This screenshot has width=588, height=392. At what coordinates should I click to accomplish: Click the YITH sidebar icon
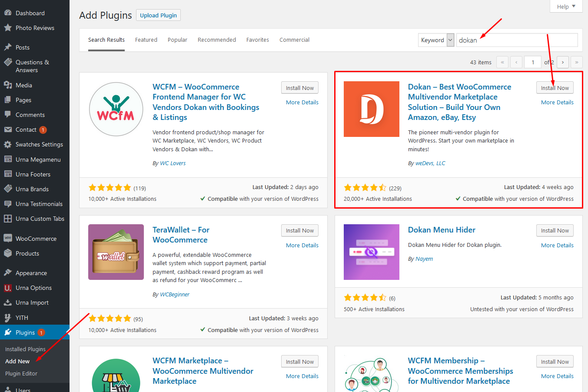tap(8, 318)
